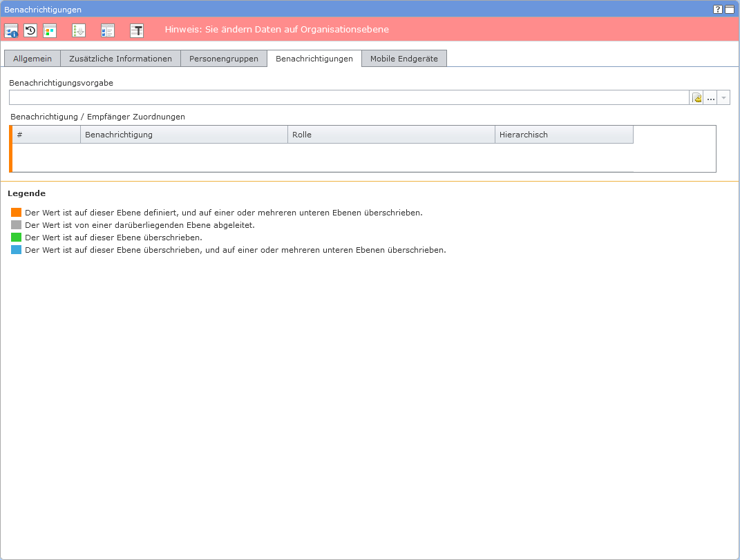Click the ellipsis browse button

pos(710,98)
